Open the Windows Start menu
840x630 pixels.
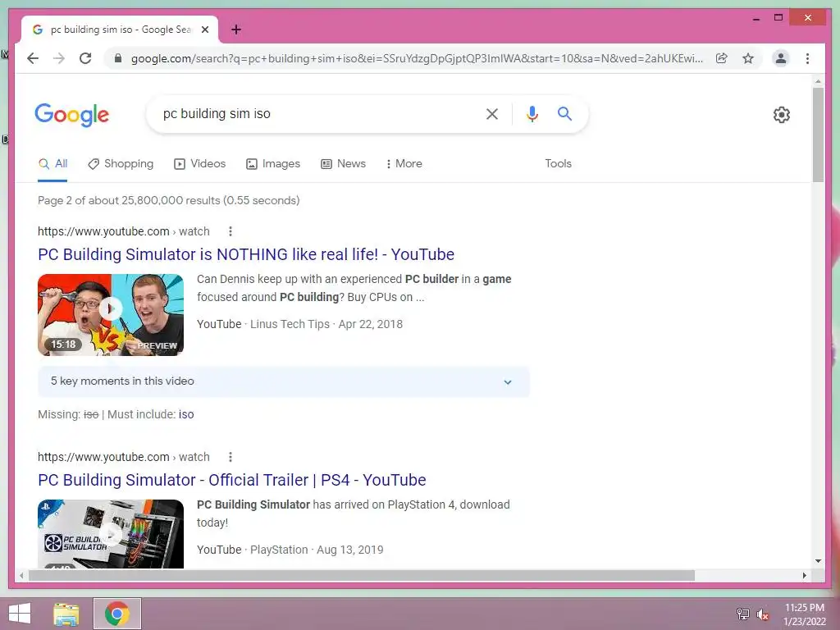click(x=20, y=614)
